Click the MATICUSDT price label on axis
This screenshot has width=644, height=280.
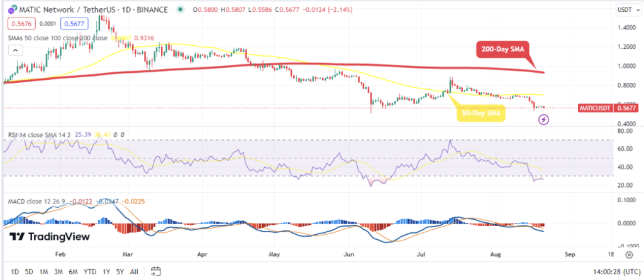[595, 108]
